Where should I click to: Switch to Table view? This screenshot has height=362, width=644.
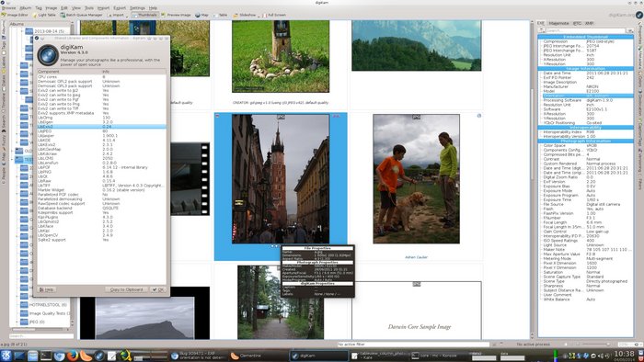(x=221, y=15)
